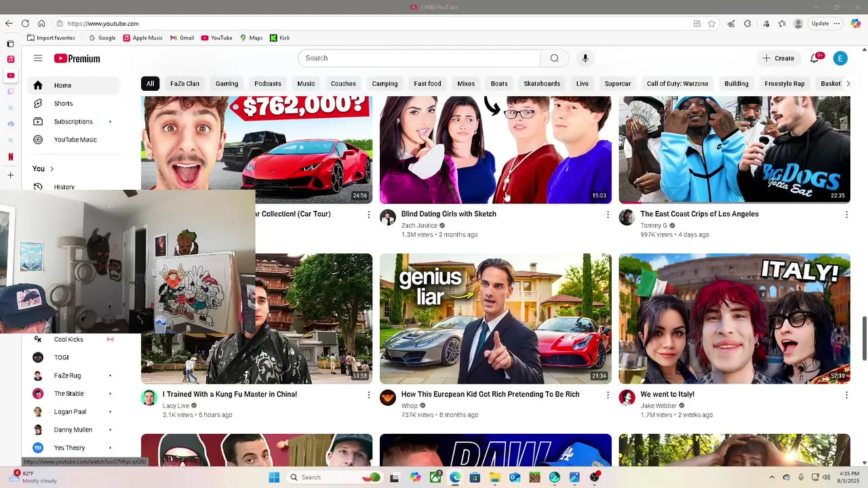The image size is (868, 488).
Task: Open the browser profile icon
Action: click(798, 23)
